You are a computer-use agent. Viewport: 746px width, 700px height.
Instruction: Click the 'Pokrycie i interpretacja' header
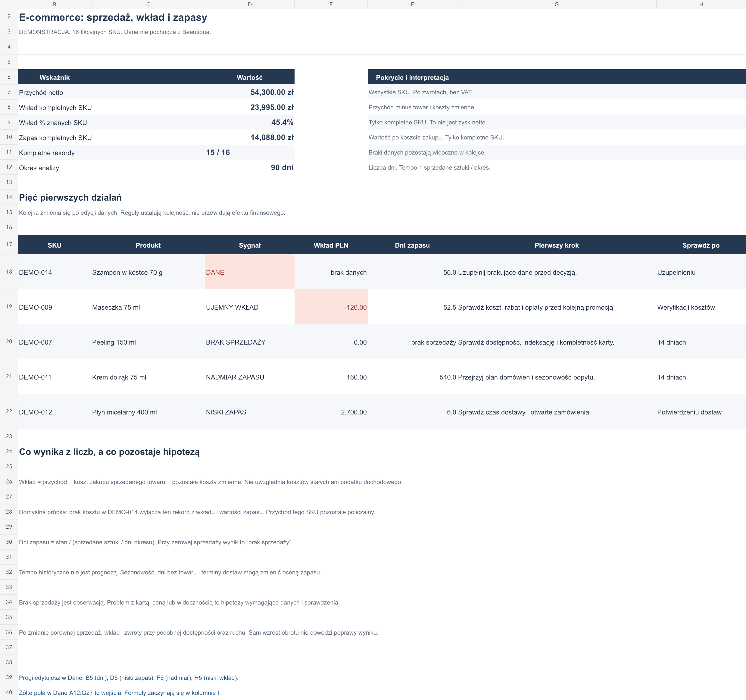coord(412,77)
